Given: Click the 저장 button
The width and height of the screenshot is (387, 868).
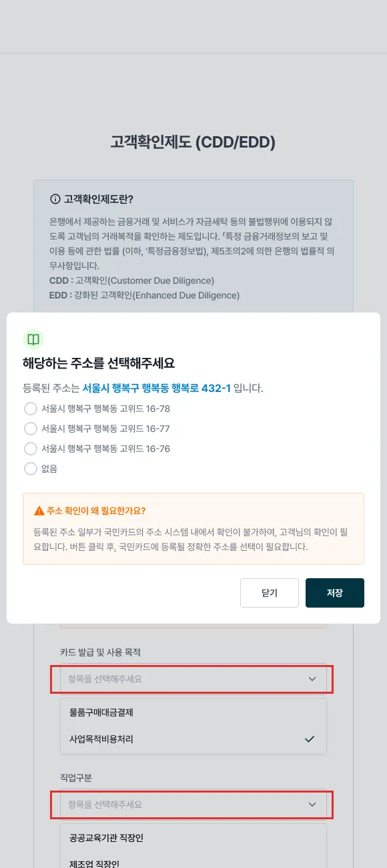Looking at the screenshot, I should (335, 593).
